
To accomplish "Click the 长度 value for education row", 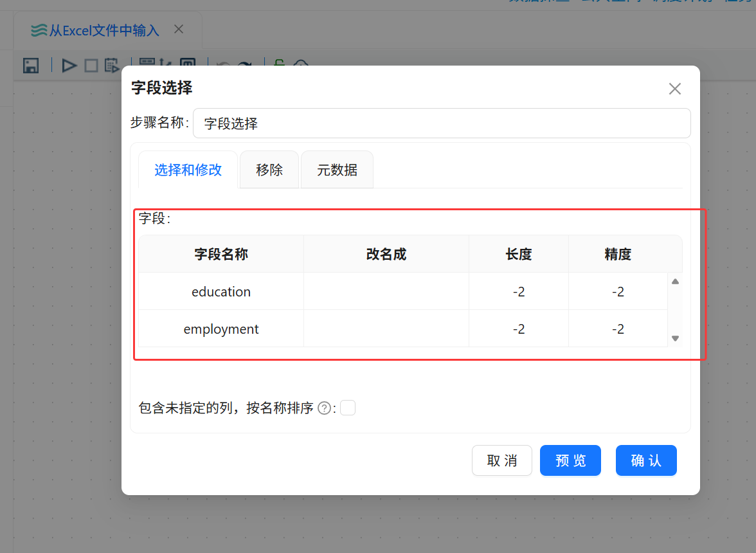I will [519, 291].
